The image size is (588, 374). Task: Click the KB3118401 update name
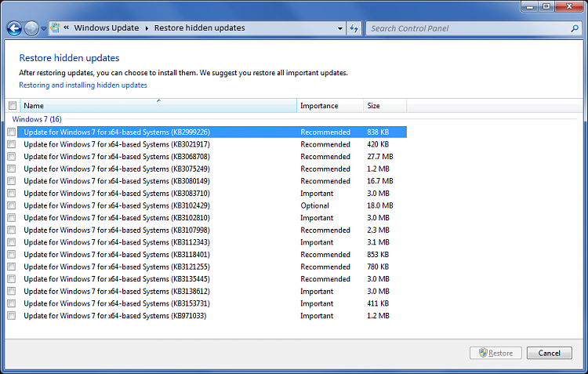[x=117, y=254]
